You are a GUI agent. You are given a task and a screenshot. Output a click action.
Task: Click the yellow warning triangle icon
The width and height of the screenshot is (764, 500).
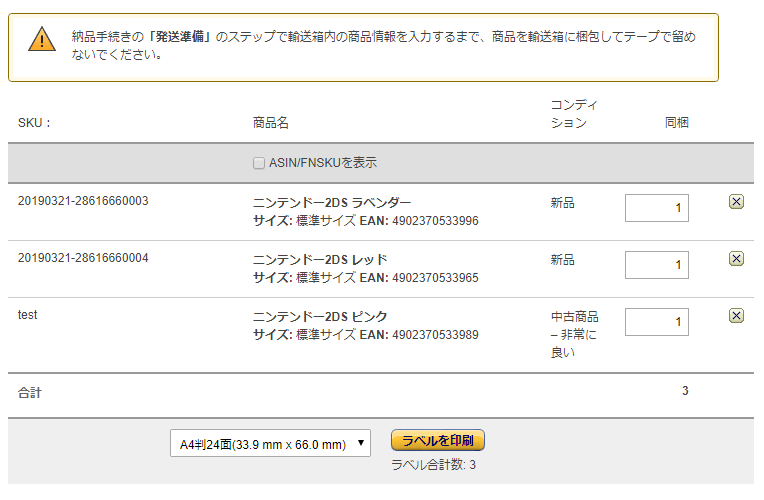click(42, 39)
